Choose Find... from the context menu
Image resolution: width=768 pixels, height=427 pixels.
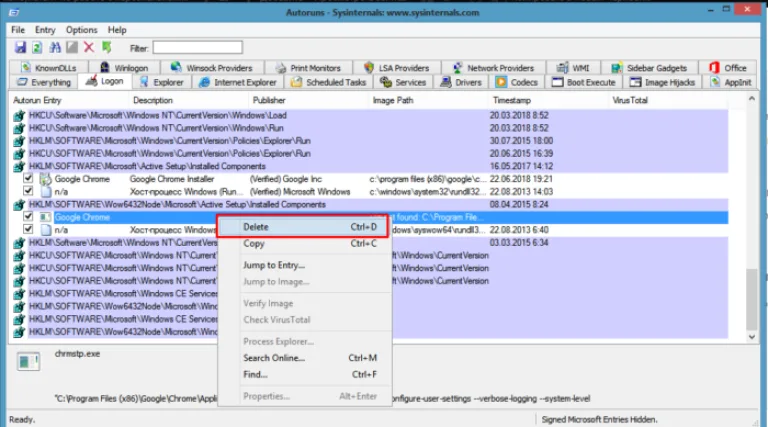(304, 375)
